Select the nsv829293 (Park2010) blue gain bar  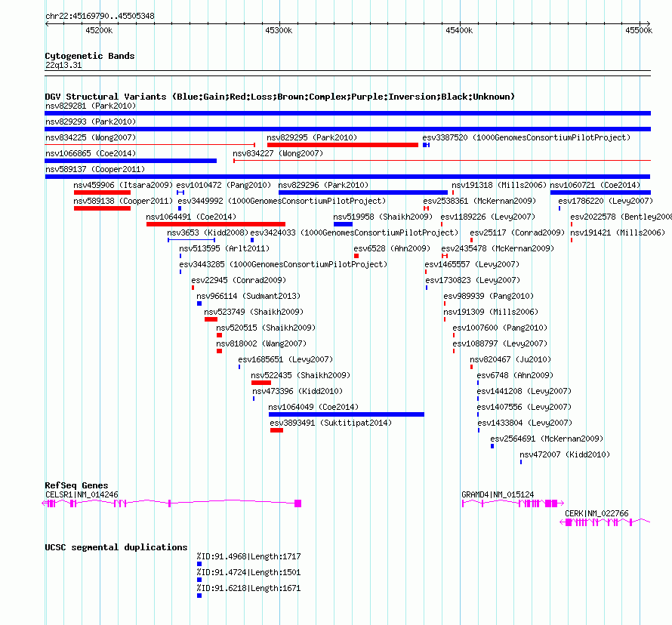[x=347, y=129]
